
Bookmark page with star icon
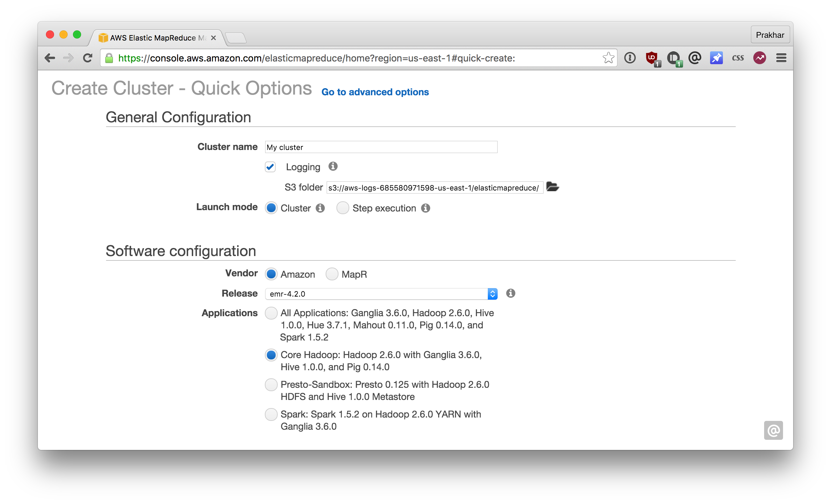coord(608,58)
